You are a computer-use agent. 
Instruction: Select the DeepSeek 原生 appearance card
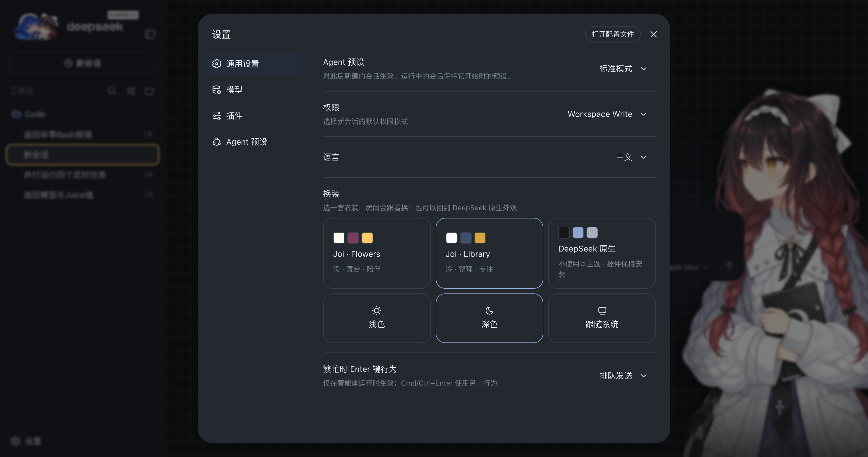pyautogui.click(x=602, y=253)
